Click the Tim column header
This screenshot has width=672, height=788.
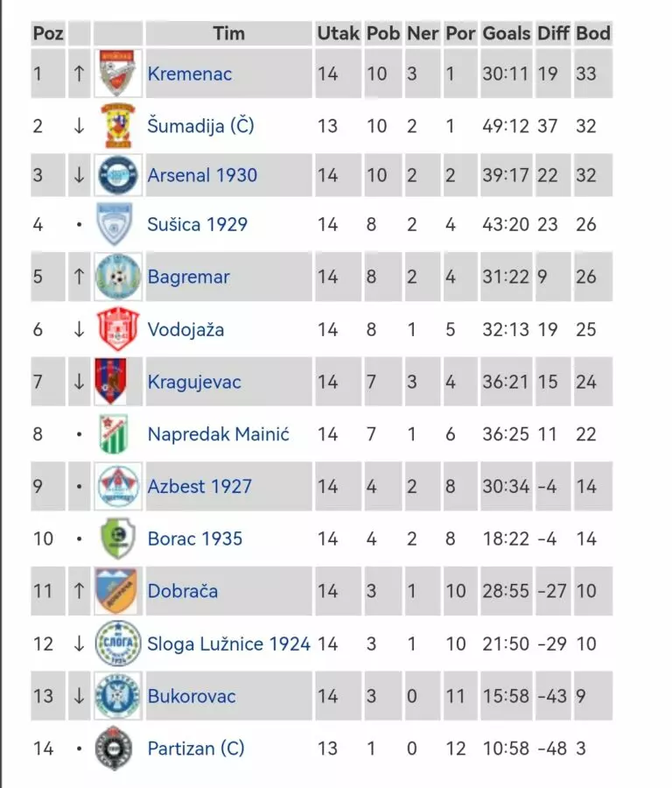pos(228,33)
